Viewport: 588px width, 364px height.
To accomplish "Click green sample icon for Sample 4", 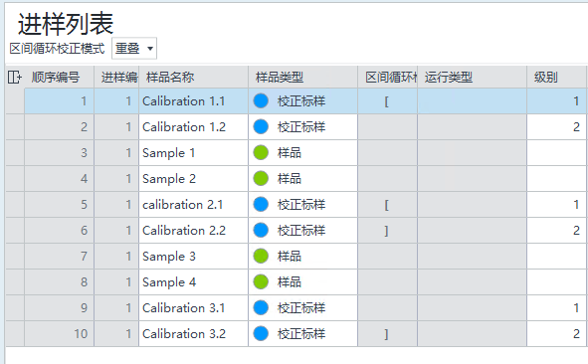I will (x=261, y=281).
